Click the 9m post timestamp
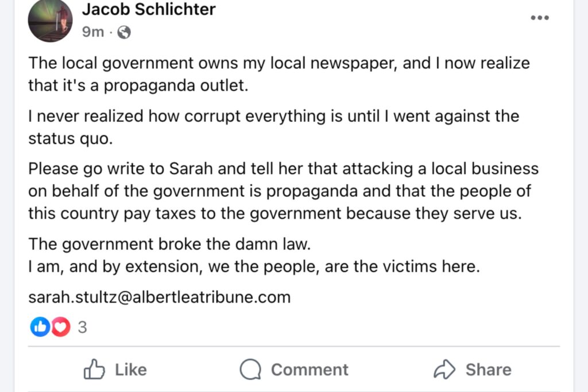 94,32
